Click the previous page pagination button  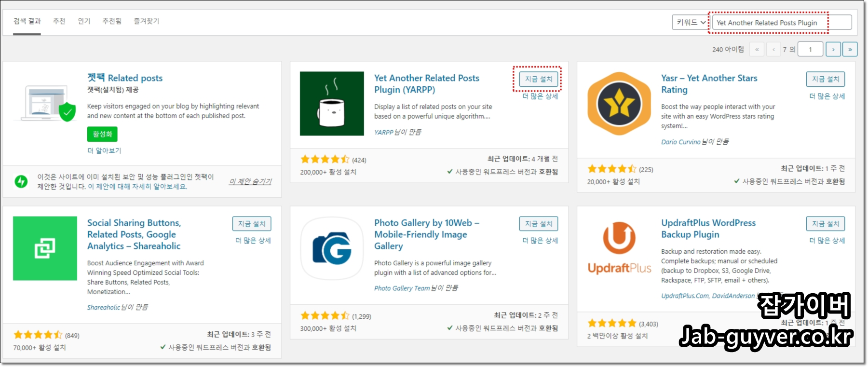[773, 49]
